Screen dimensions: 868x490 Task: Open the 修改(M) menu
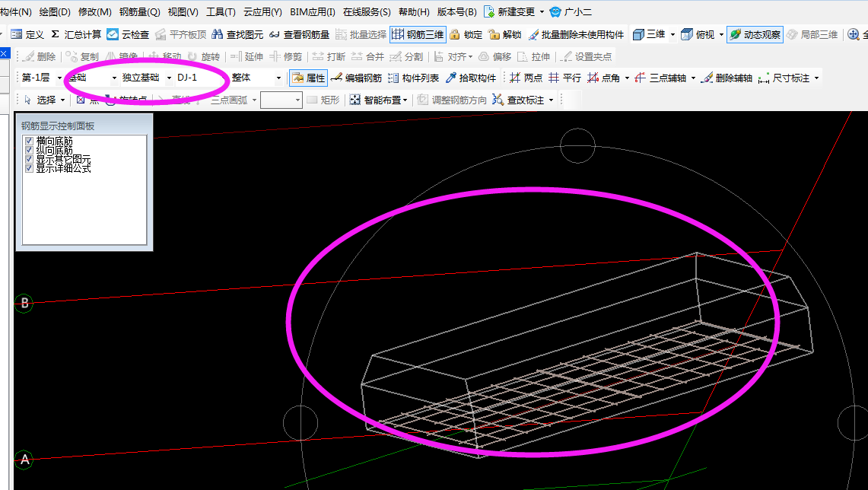click(94, 11)
